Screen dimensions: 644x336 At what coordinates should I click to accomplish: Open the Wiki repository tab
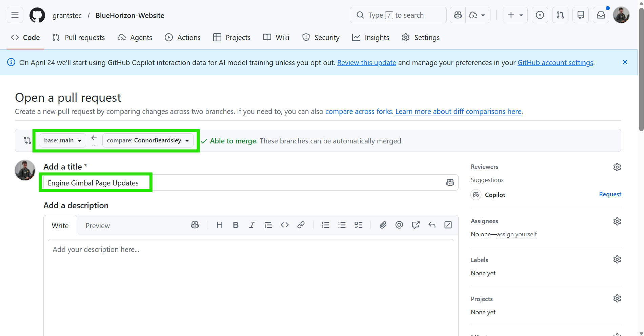(276, 38)
